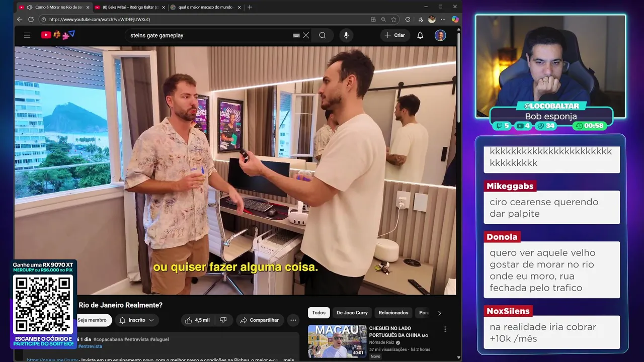Open the YouTube account avatar menu
The height and width of the screenshot is (362, 644).
tap(440, 35)
